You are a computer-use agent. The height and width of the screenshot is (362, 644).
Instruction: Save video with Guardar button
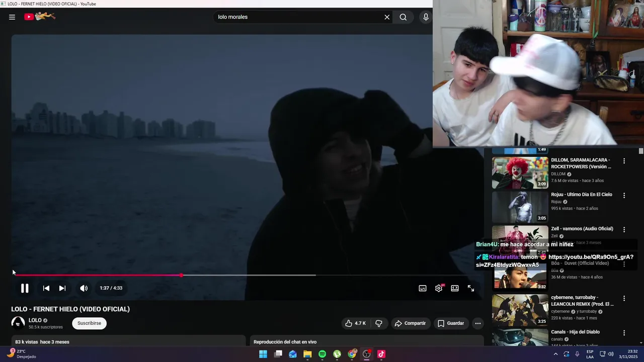[451, 323]
